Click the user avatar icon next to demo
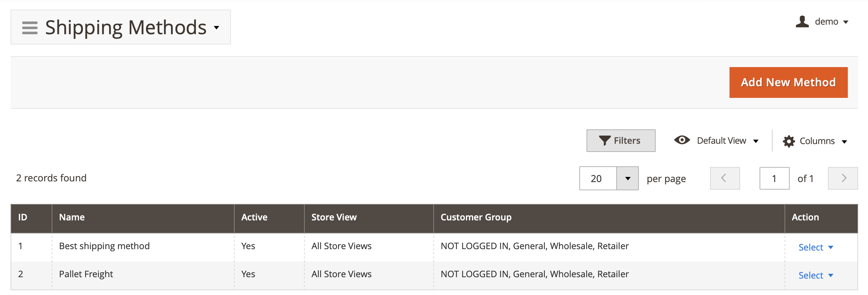 click(x=802, y=22)
